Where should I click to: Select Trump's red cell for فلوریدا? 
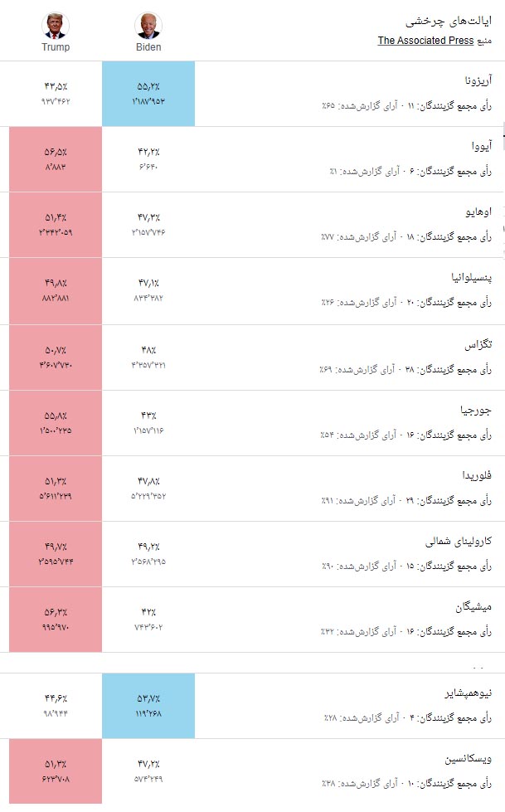53,489
